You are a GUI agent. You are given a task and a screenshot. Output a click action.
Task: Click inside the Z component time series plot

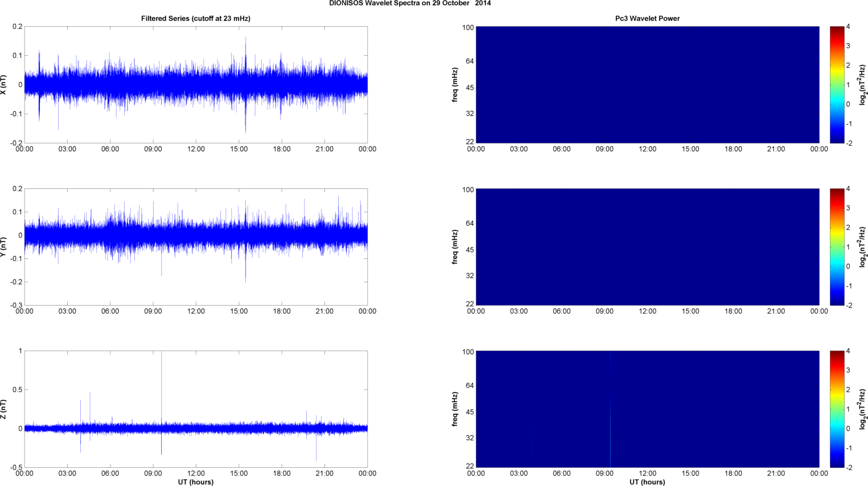(x=196, y=409)
